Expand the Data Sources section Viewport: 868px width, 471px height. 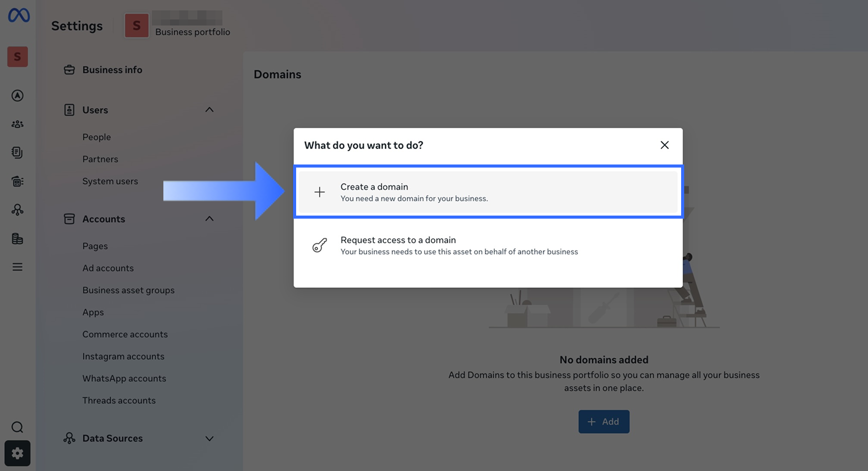point(209,438)
